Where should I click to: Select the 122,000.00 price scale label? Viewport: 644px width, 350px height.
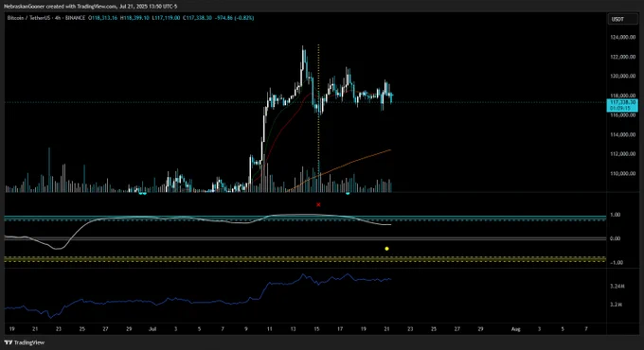(622, 57)
